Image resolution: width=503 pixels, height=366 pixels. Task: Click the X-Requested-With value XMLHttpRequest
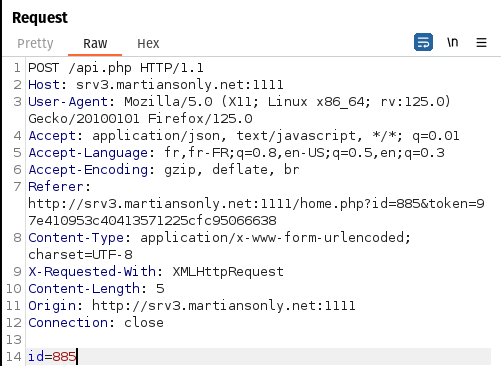(228, 272)
